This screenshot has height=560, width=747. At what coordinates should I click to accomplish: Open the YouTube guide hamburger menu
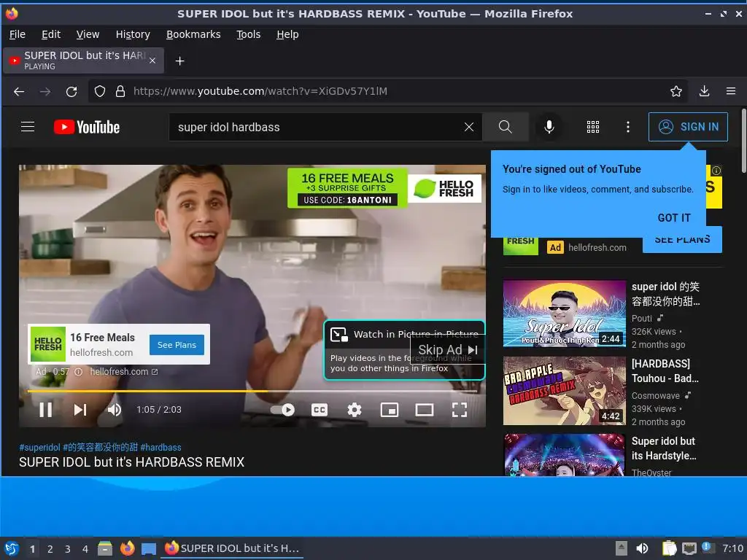(x=28, y=127)
